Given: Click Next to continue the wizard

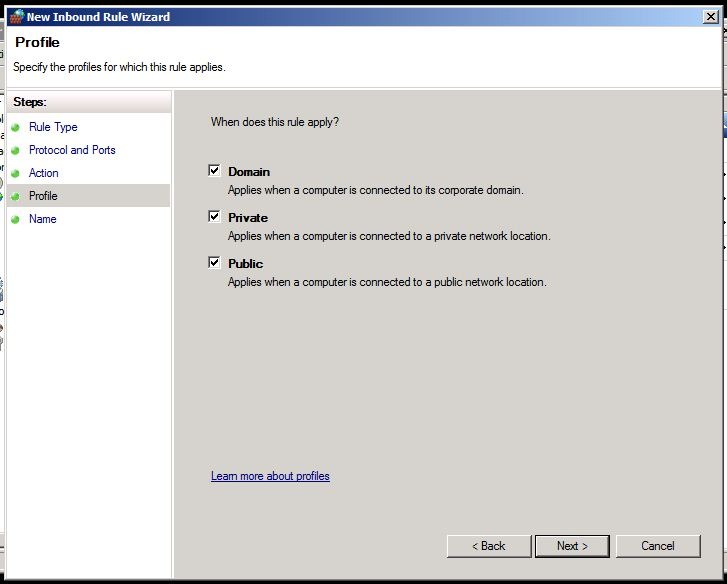Looking at the screenshot, I should point(571,546).
